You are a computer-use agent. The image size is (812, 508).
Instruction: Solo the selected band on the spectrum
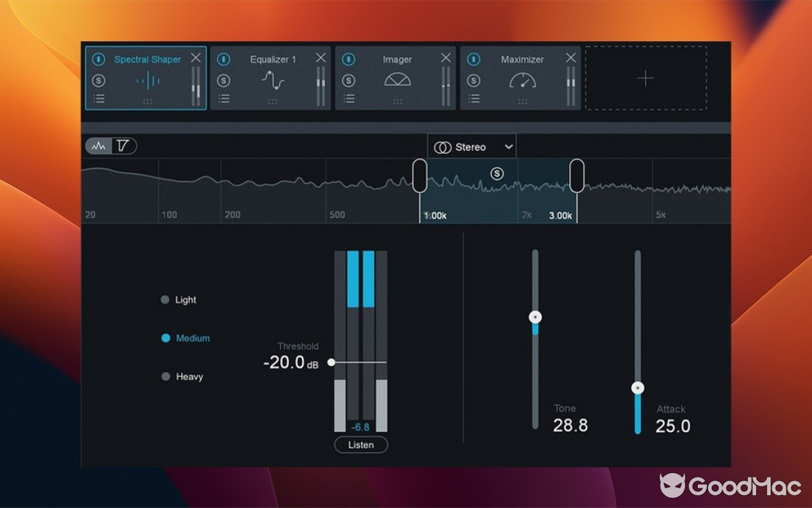point(497,173)
